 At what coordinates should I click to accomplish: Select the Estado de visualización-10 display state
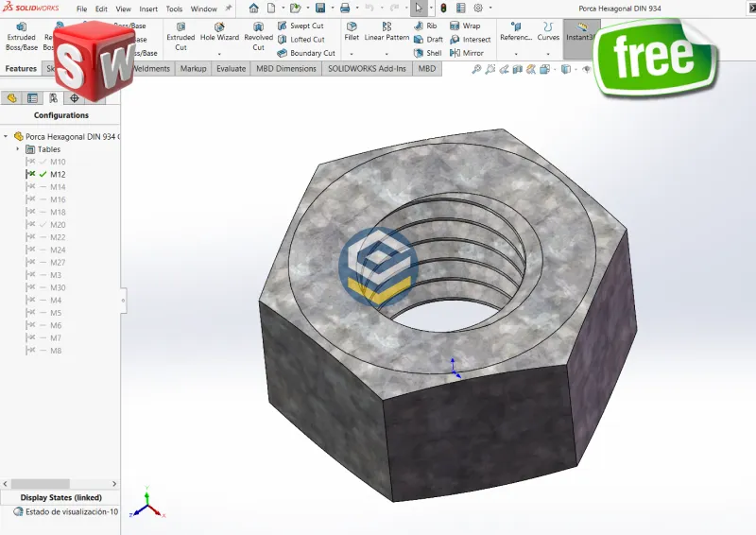pyautogui.click(x=66, y=511)
